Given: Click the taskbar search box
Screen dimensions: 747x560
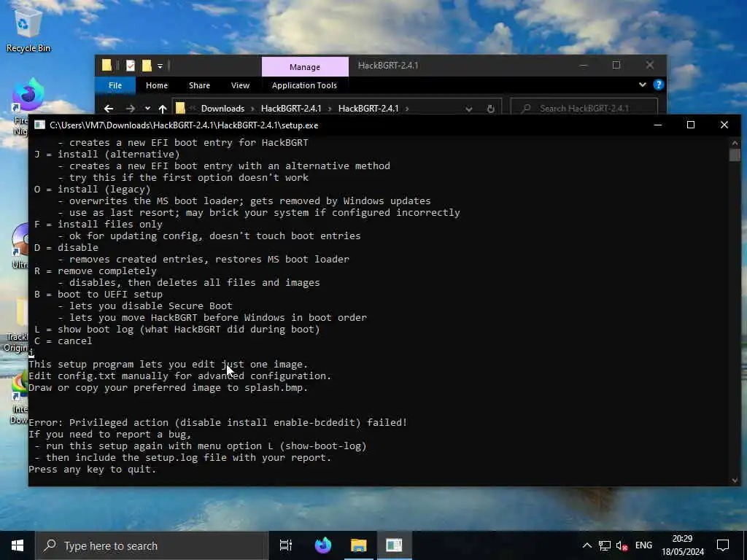Looking at the screenshot, I should tap(152, 545).
